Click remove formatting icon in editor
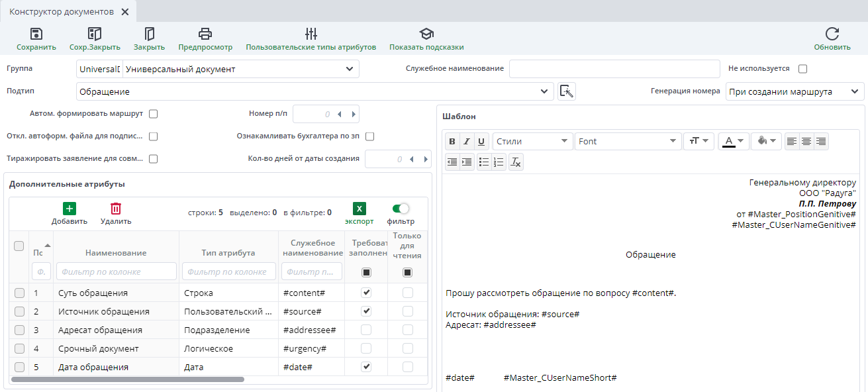Viewport: 868px width, 392px height. click(516, 162)
